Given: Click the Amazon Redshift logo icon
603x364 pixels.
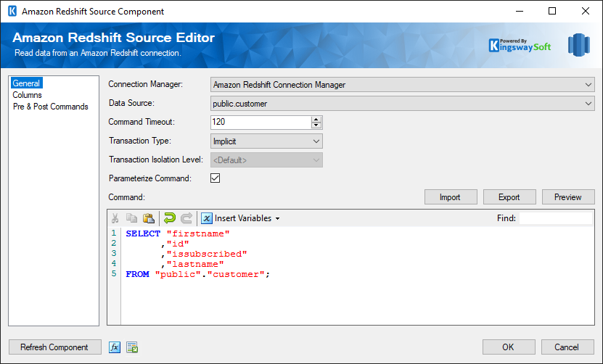Looking at the screenshot, I should 579,45.
